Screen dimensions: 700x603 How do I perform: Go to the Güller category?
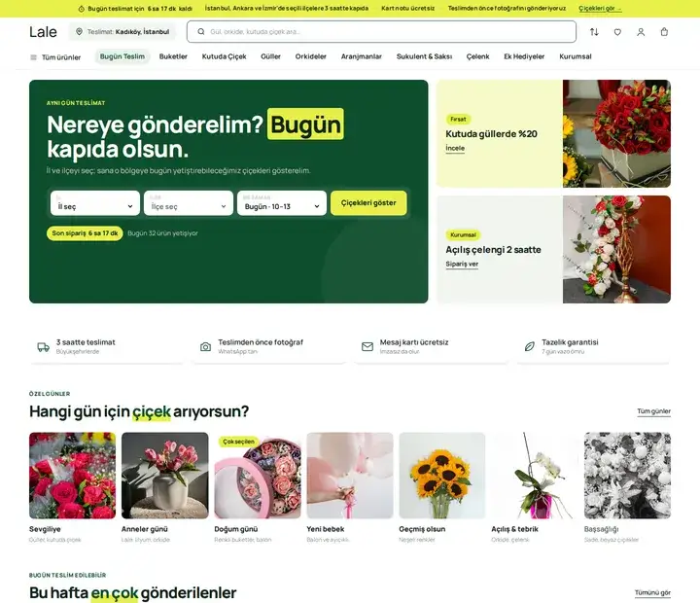[x=270, y=56]
